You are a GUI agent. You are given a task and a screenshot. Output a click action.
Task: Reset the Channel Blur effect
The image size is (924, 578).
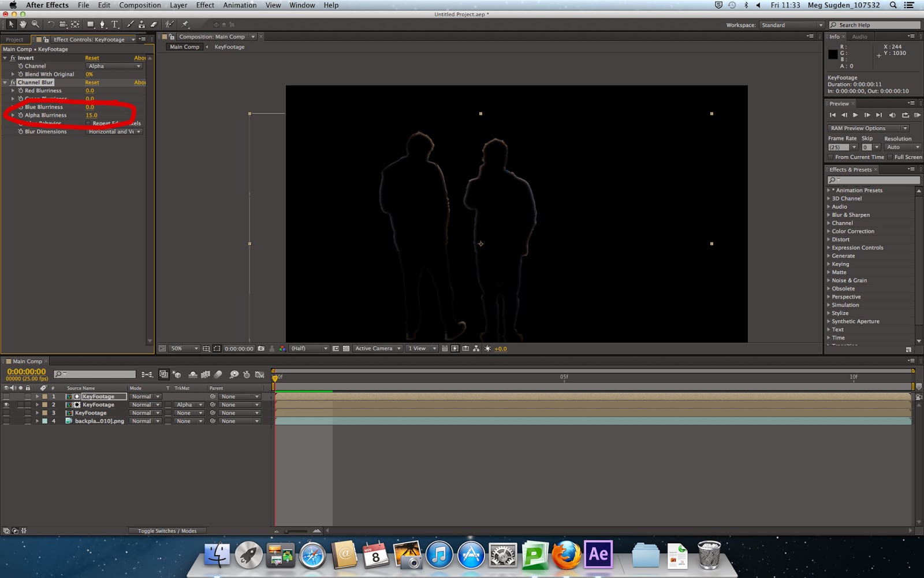pos(92,83)
